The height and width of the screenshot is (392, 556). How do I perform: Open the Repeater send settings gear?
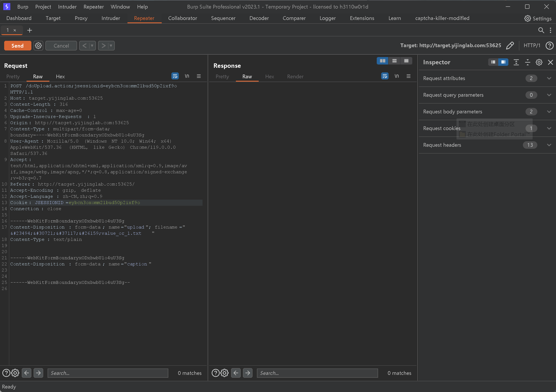[38, 46]
